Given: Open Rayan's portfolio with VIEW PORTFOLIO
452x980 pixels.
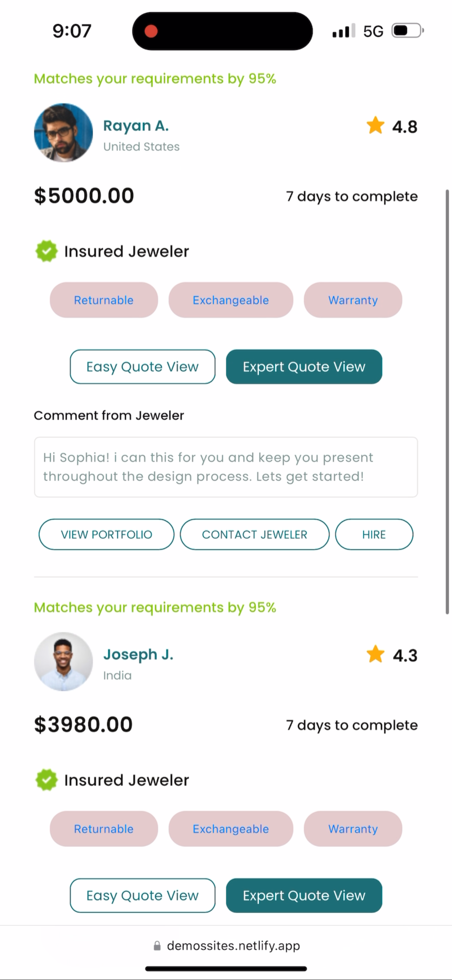Looking at the screenshot, I should tap(107, 535).
